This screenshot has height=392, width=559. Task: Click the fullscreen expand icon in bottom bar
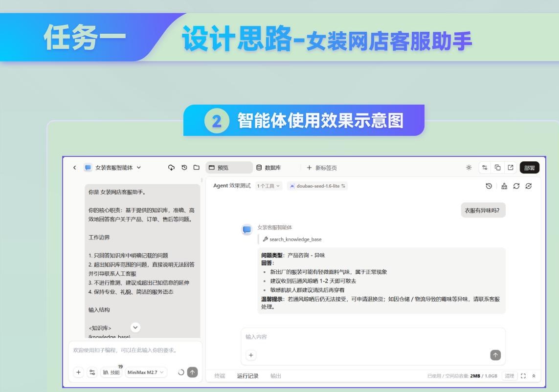[x=523, y=376]
